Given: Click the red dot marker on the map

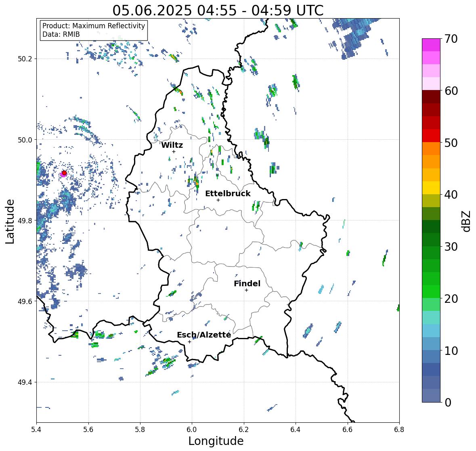Looking at the screenshot, I should [64, 173].
